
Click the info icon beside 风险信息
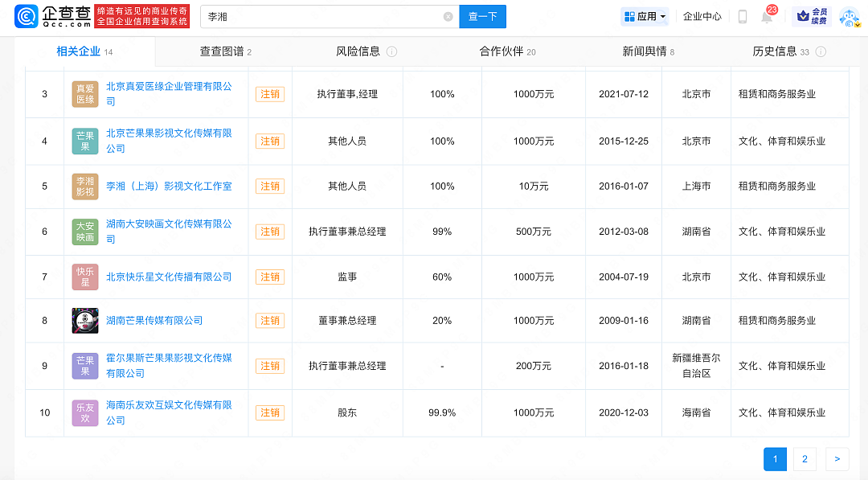[391, 51]
